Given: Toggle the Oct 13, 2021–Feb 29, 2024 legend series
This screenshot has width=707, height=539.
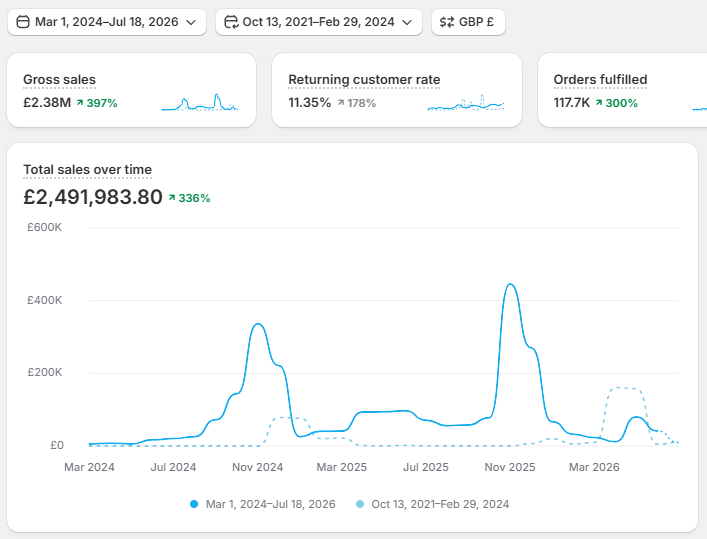Looking at the screenshot, I should point(432,504).
